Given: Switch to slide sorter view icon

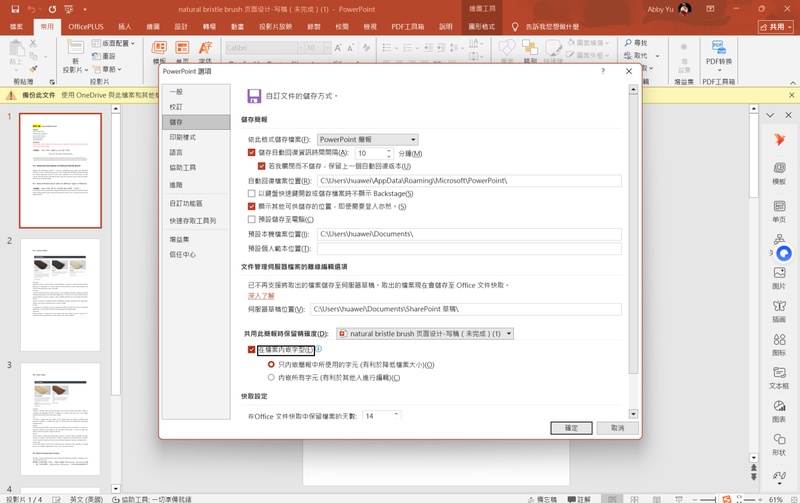Looking at the screenshot, I should 634,499.
